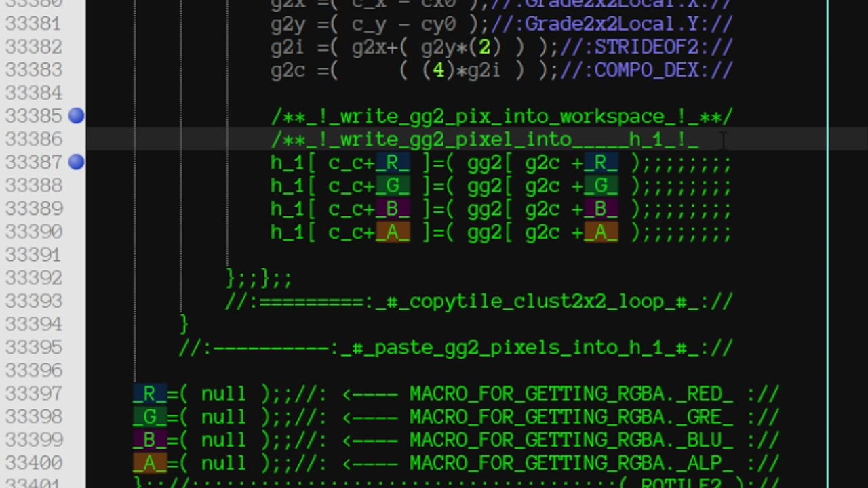The width and height of the screenshot is (868, 488).
Task: Click the null keyword on line 33400
Action: [224, 463]
